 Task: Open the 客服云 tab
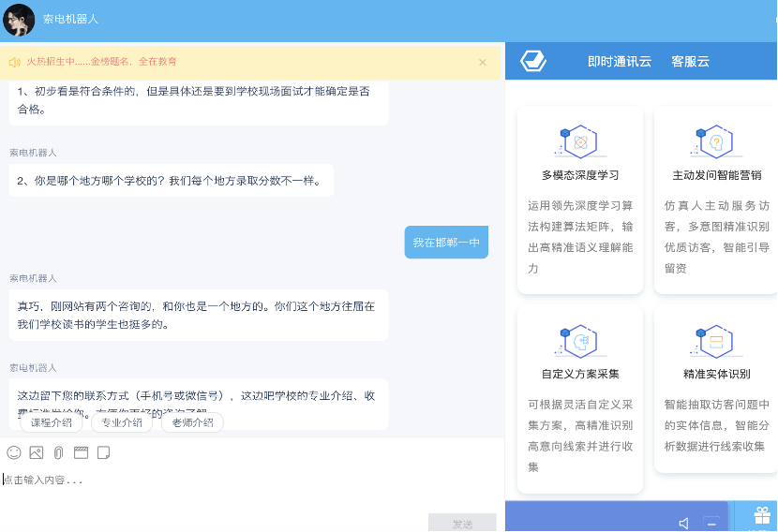click(x=690, y=62)
